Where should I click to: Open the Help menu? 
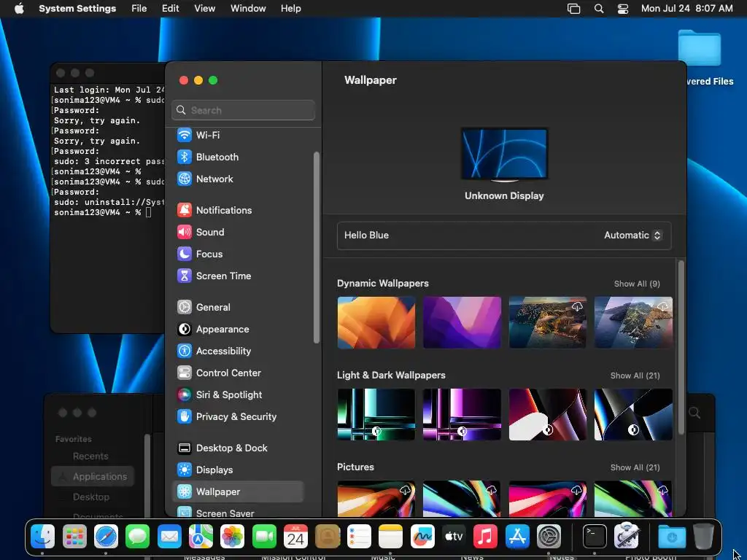pos(290,9)
